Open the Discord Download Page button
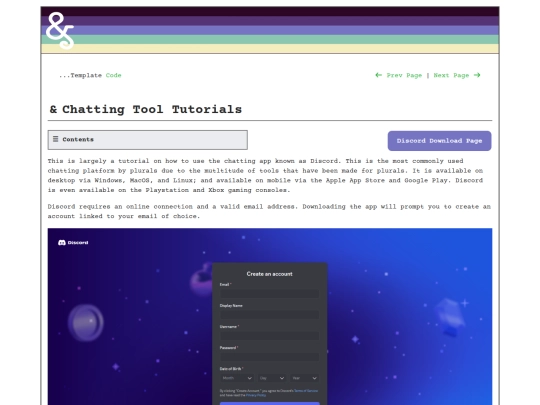 point(439,141)
